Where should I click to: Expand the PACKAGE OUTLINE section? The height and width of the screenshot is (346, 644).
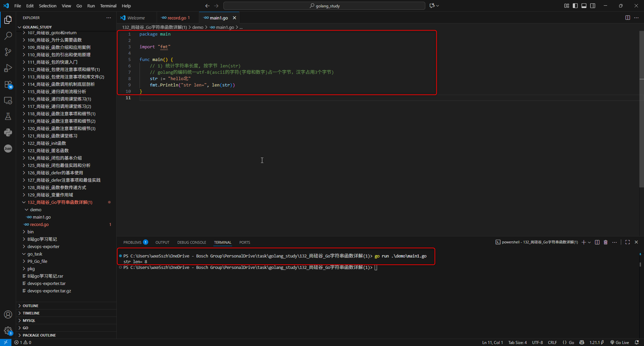pyautogui.click(x=66, y=335)
